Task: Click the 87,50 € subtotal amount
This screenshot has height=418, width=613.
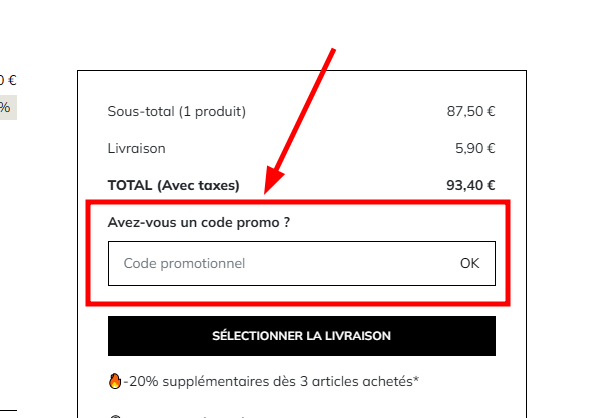Action: click(471, 111)
